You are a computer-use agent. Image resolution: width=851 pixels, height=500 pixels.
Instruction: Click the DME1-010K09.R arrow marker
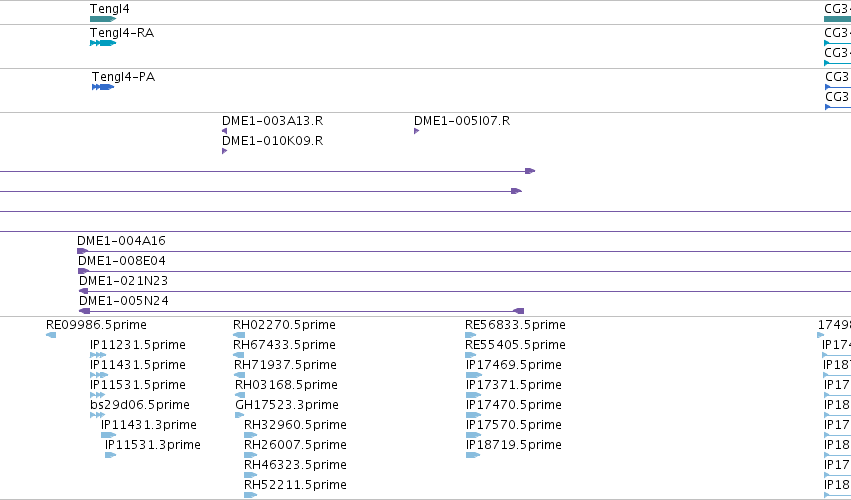pos(224,151)
